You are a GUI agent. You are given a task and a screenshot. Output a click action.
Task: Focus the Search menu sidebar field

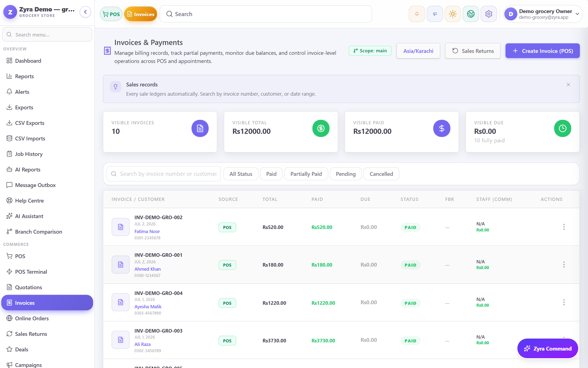click(x=47, y=35)
